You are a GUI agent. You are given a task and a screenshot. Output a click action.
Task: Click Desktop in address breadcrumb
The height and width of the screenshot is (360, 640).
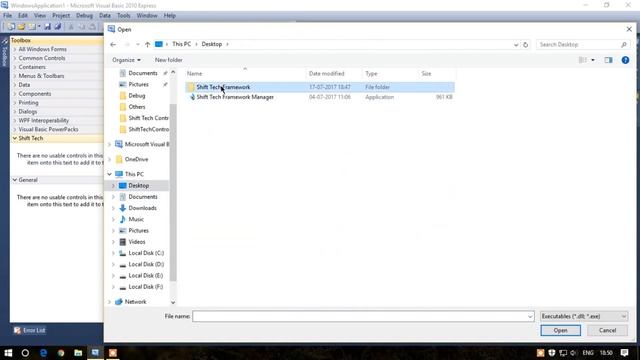(211, 44)
